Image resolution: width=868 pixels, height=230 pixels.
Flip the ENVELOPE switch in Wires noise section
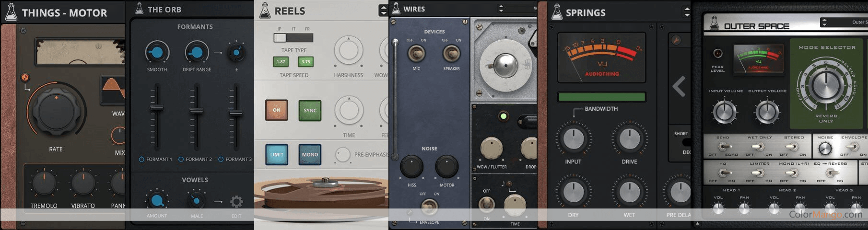point(429,207)
